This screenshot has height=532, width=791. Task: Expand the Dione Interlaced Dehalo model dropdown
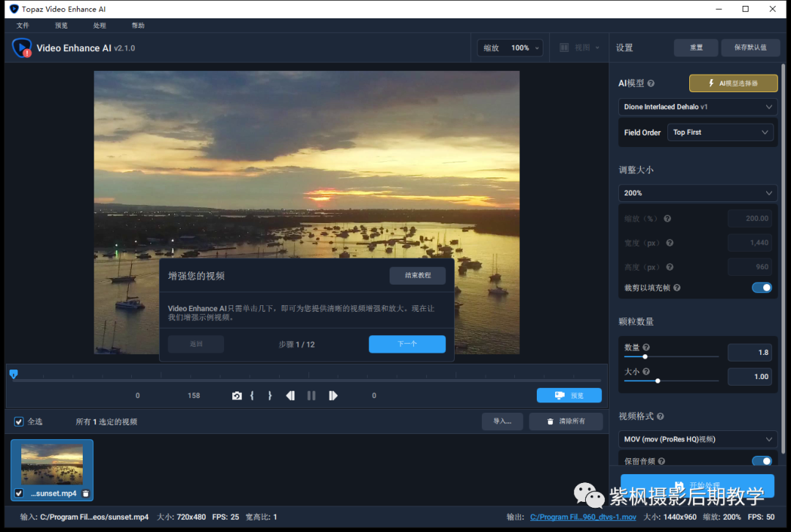698,107
